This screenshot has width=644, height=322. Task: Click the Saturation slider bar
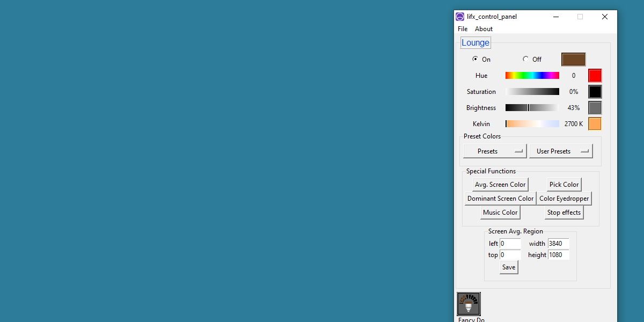point(532,92)
